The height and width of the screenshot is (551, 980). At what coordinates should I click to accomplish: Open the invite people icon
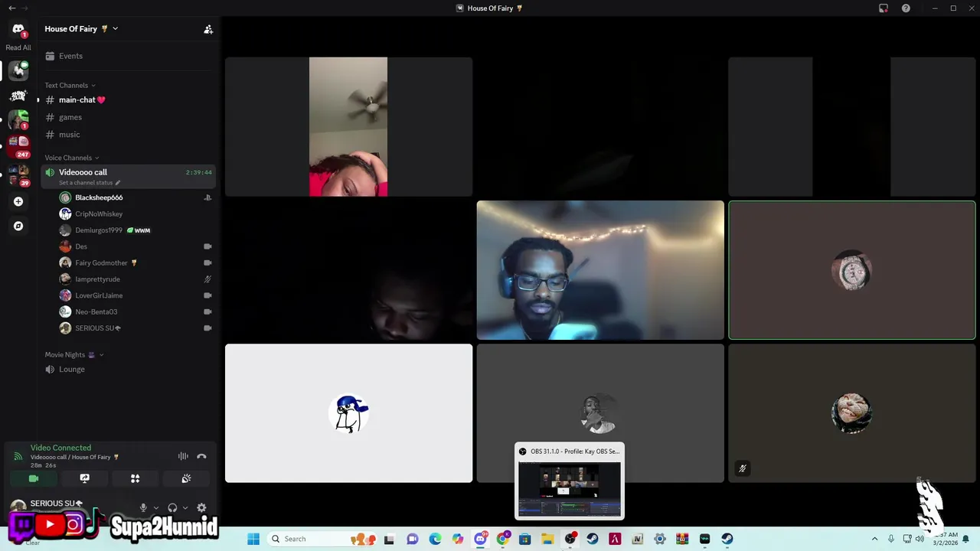tap(208, 29)
